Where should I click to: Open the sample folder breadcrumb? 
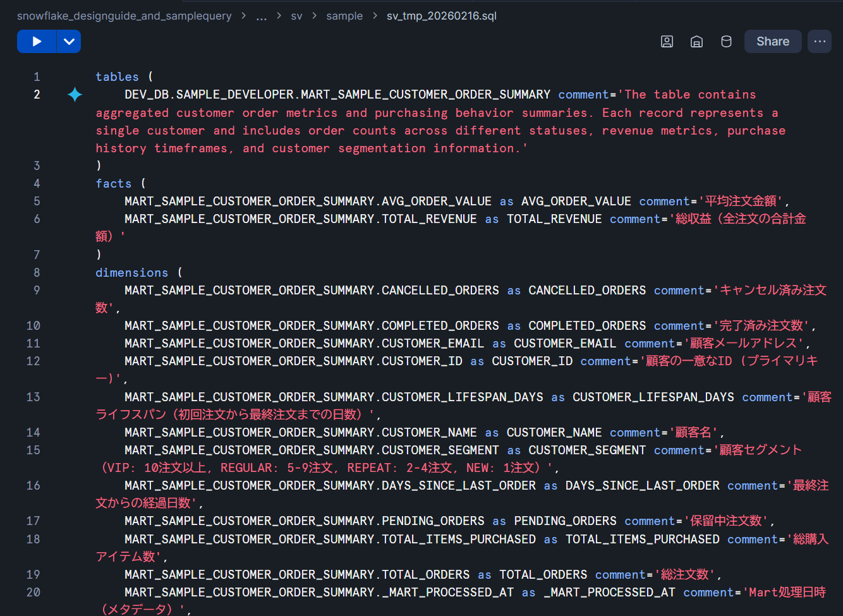[344, 16]
